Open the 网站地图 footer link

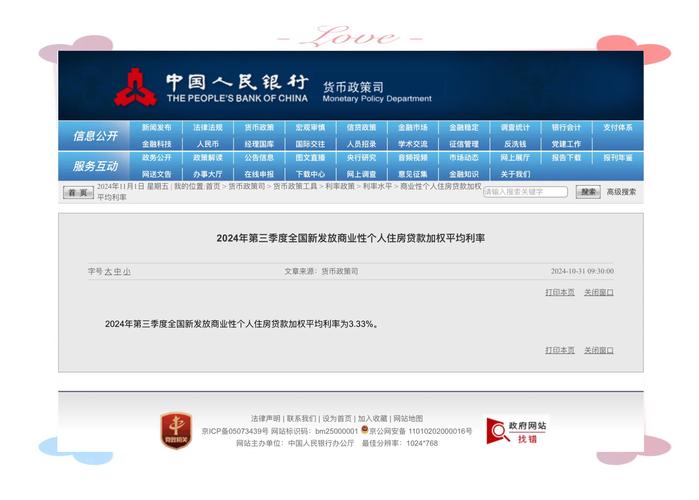tap(408, 418)
